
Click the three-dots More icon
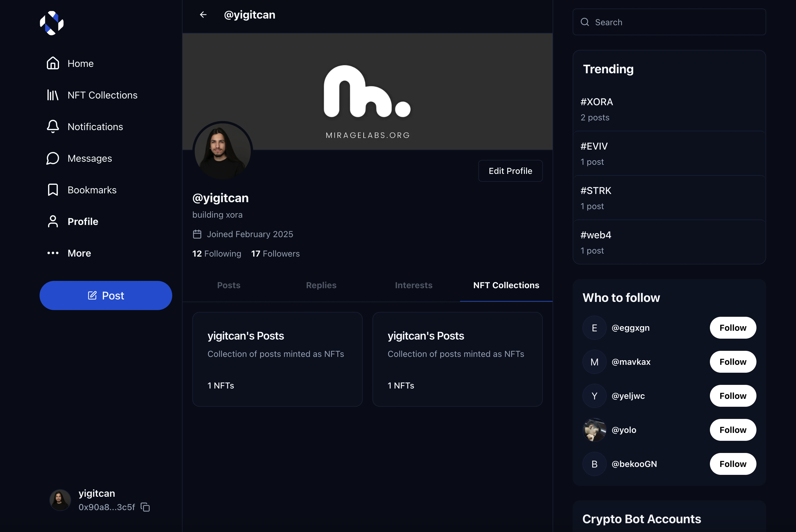pyautogui.click(x=53, y=253)
